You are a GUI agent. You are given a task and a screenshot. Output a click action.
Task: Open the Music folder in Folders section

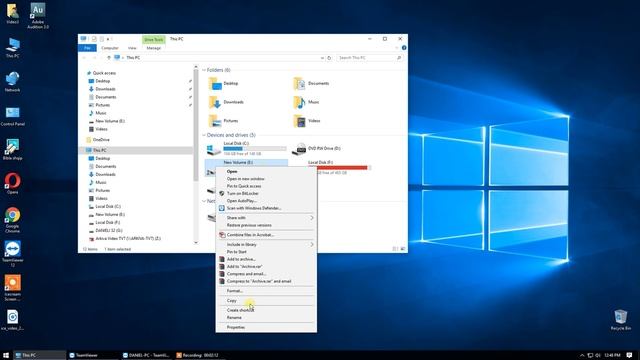307,102
